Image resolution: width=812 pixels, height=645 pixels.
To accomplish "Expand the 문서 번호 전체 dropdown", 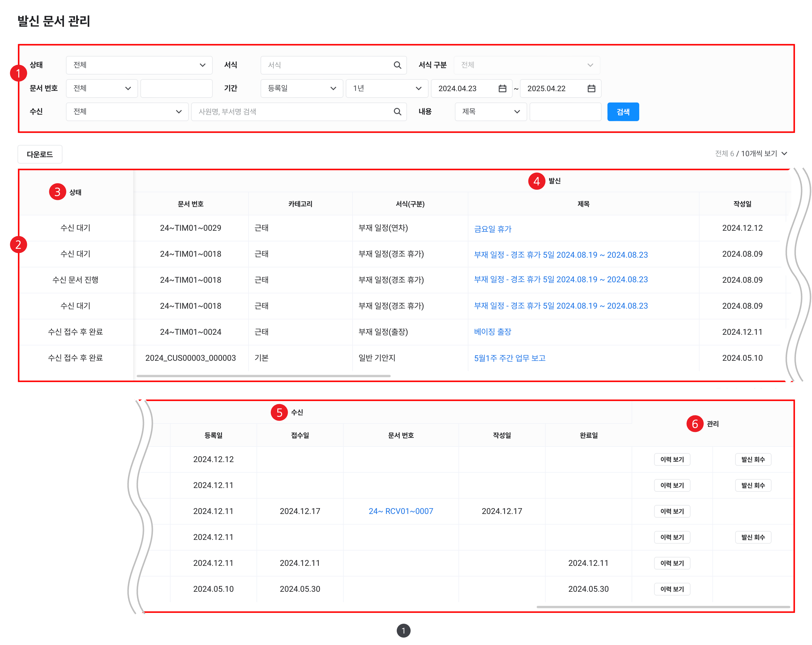I will [102, 89].
